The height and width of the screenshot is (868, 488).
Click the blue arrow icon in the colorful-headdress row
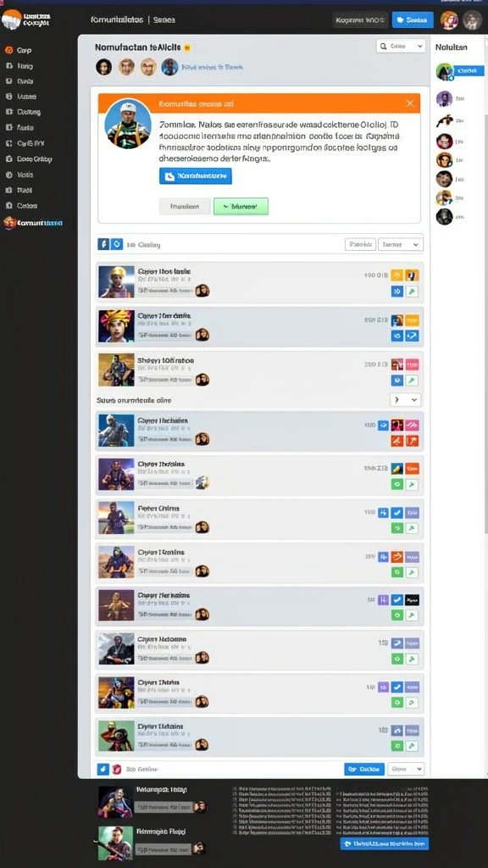pyautogui.click(x=413, y=336)
